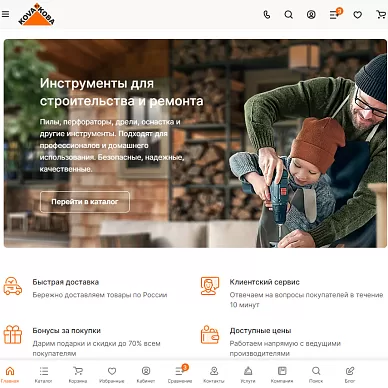Click the Бонусы за покупки heading
Screen dimensions: 388x388
[66, 331]
